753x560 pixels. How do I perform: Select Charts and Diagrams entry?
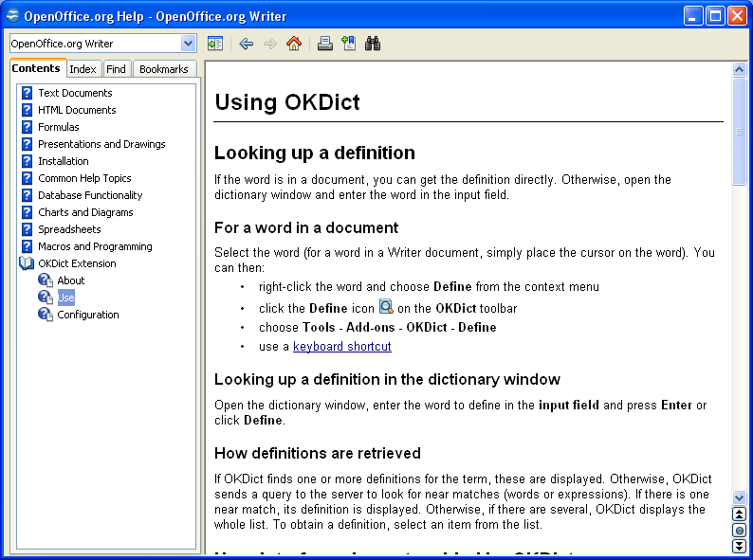pos(85,212)
